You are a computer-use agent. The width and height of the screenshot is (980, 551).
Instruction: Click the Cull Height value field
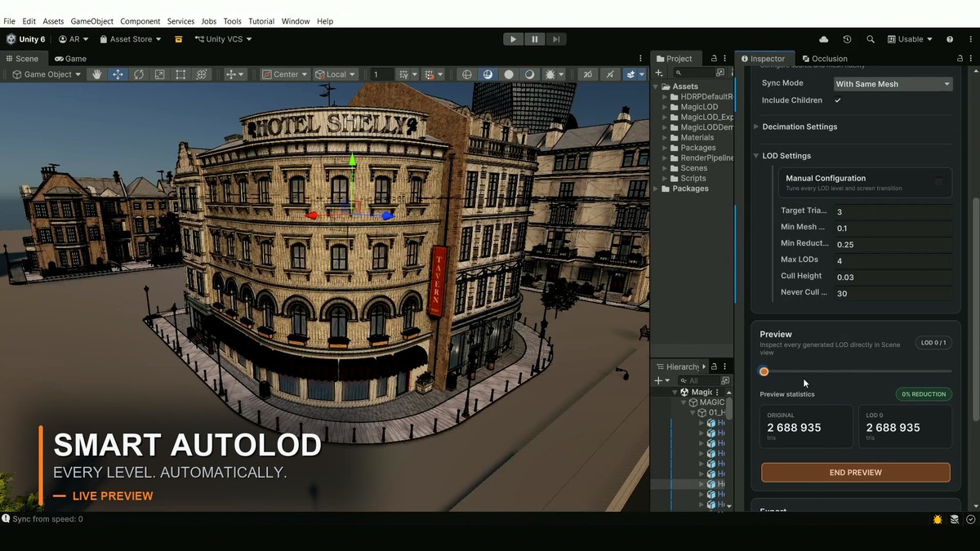[x=893, y=277]
